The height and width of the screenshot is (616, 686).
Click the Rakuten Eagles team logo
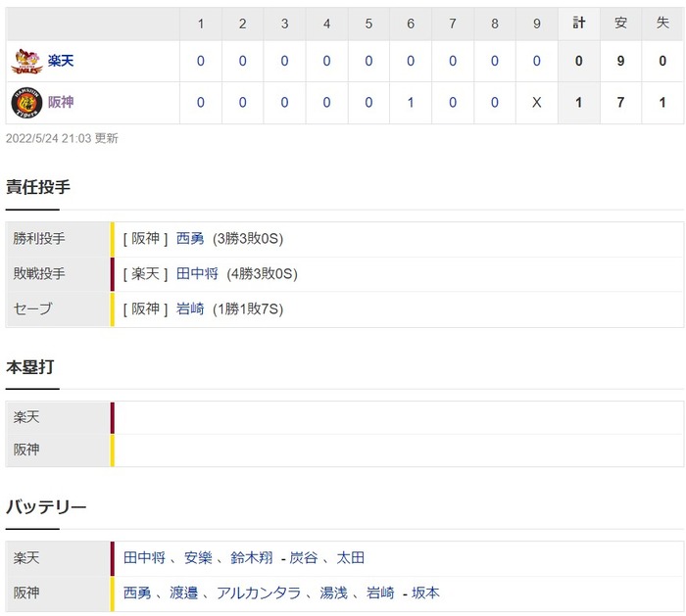(26, 61)
